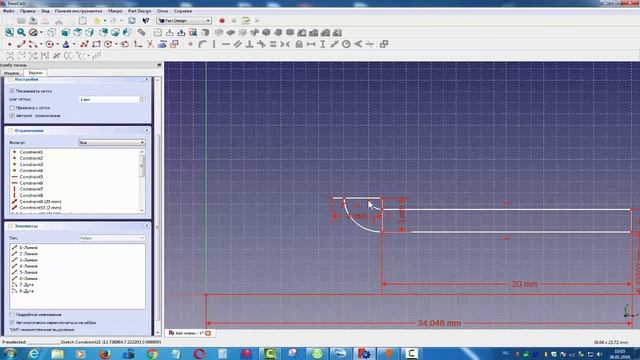
Task: Toggle auto-switch to edge checkbox
Action: click(12, 322)
